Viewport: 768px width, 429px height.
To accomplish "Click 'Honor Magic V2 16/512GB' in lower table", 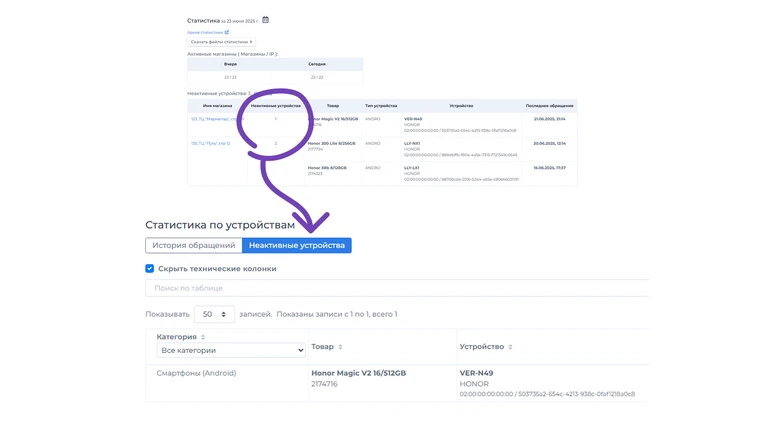I will pyautogui.click(x=359, y=373).
